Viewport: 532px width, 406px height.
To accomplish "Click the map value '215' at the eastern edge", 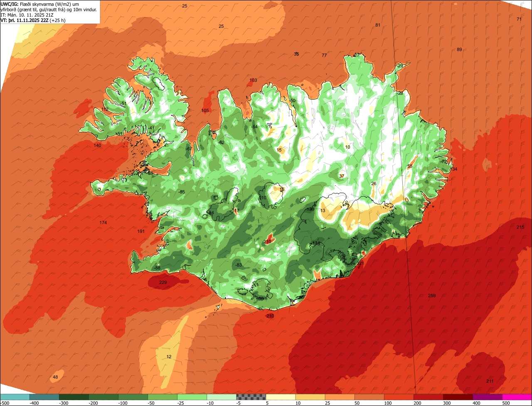I will tap(520, 227).
